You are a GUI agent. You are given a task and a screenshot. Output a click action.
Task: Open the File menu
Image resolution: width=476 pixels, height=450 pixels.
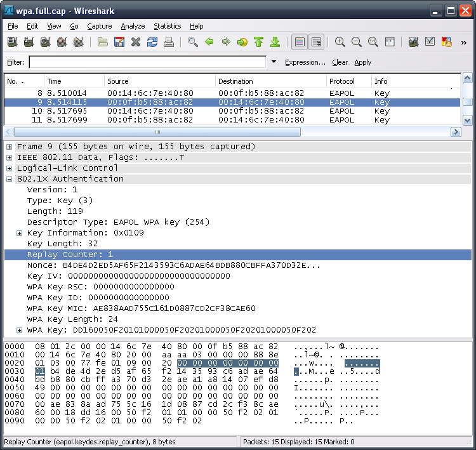coord(13,26)
